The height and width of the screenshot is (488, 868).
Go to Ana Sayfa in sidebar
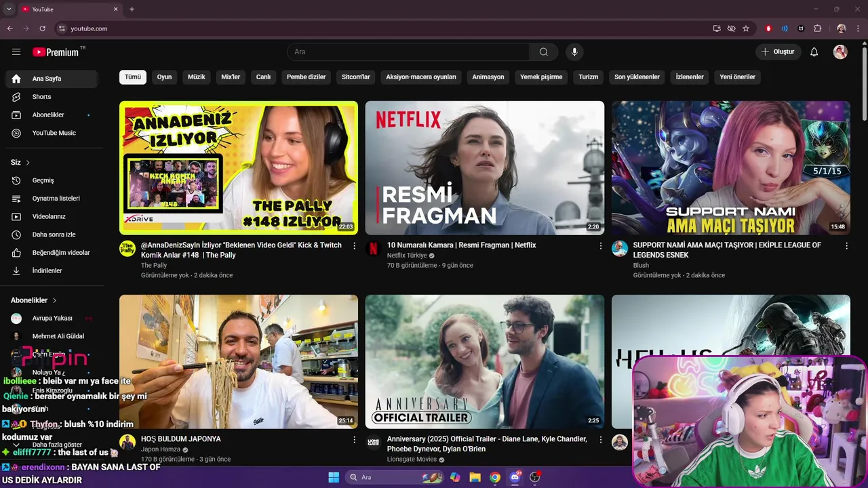52,79
